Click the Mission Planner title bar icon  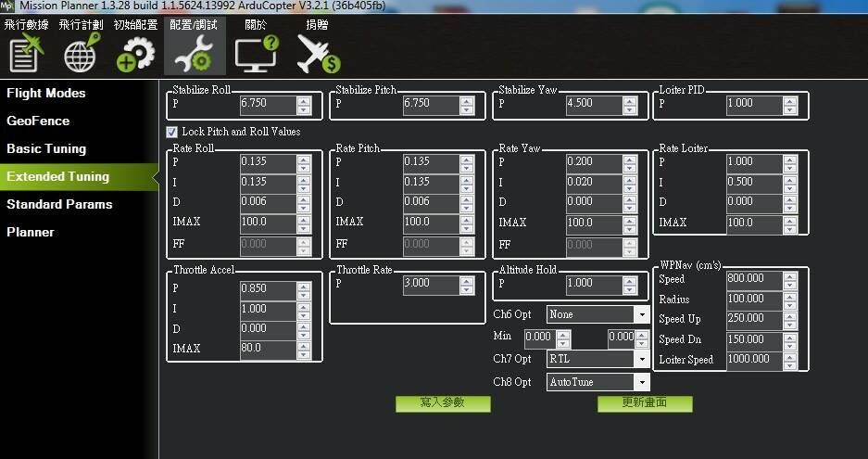[x=7, y=6]
